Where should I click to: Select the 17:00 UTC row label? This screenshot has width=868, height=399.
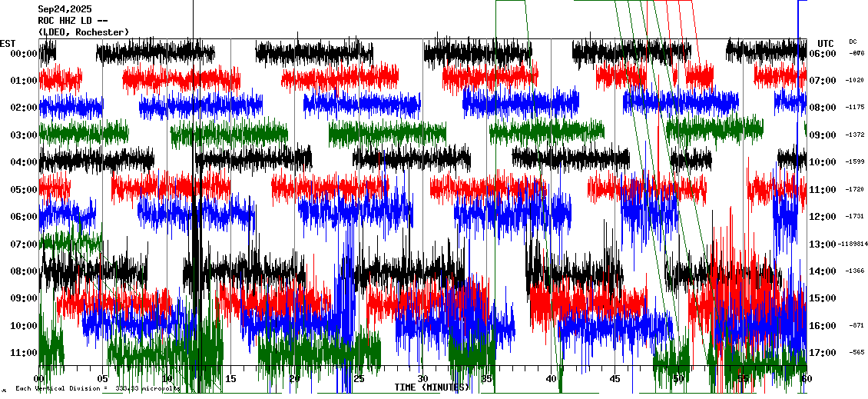823,353
